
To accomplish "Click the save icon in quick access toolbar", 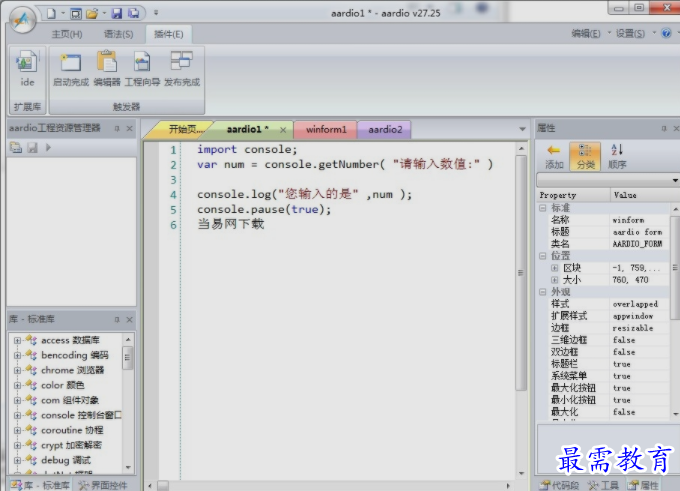I will click(117, 14).
